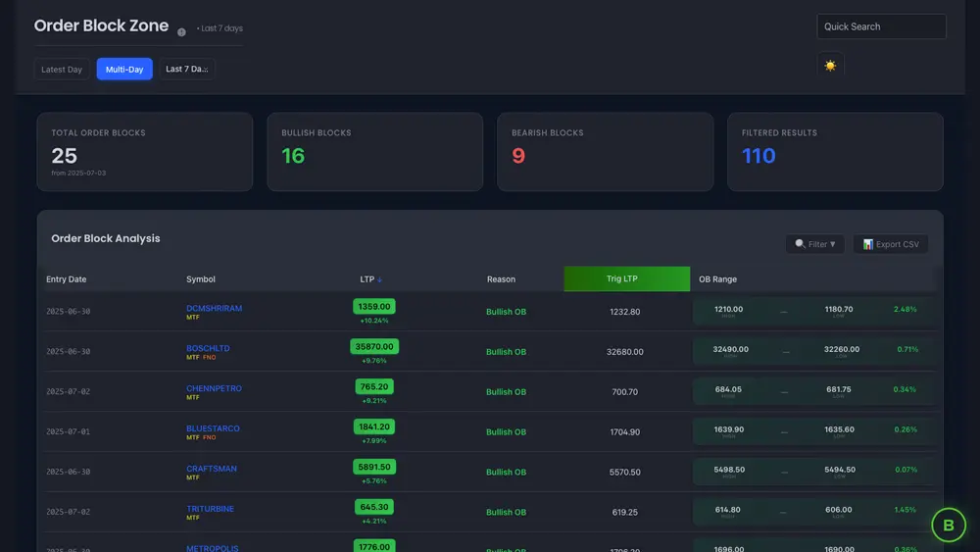Open the BLUESTARCO symbol link
Viewport: 980px width, 552px height.
click(213, 428)
